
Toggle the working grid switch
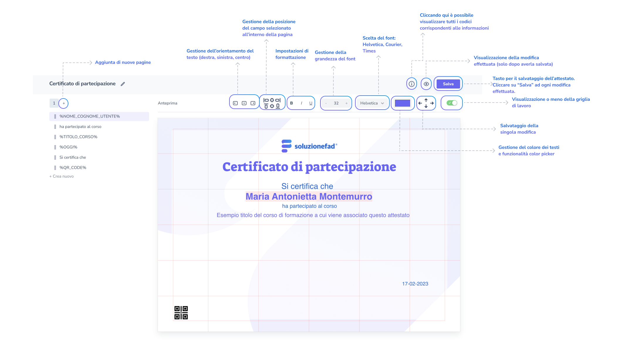(x=452, y=103)
